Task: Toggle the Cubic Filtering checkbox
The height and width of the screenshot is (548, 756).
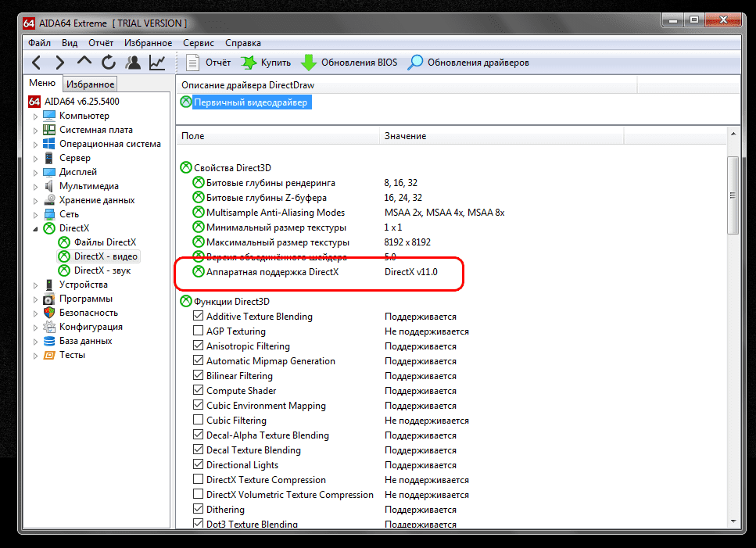Action: point(198,420)
